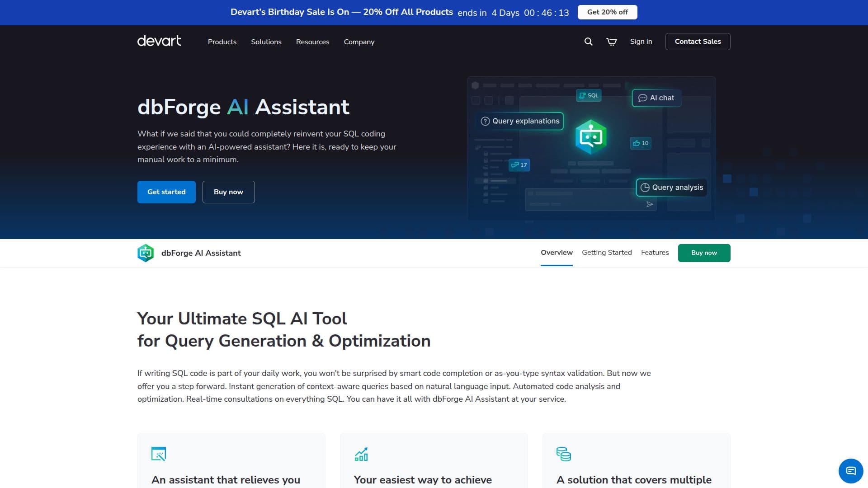Click the Get 20% off banner button
The image size is (868, 488).
coord(607,12)
